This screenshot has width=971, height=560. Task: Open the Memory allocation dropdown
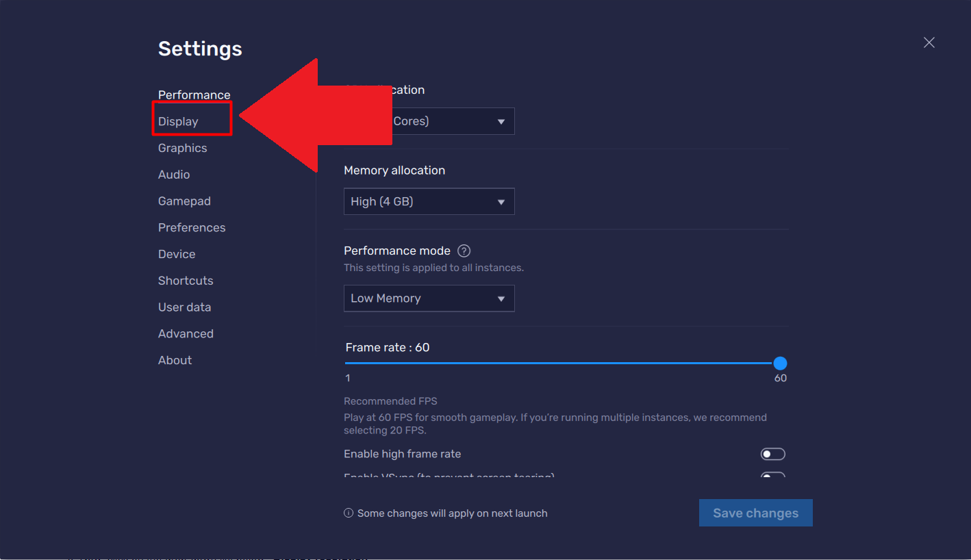tap(429, 201)
